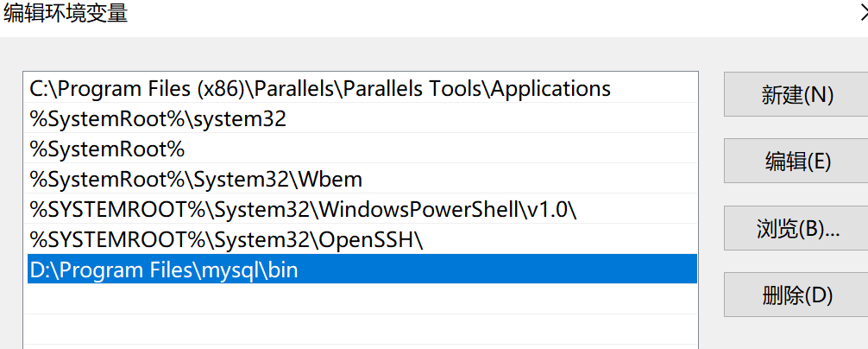Click the second empty row below mysql\bin
Viewport: 868px width, 349px height.
[x=361, y=330]
